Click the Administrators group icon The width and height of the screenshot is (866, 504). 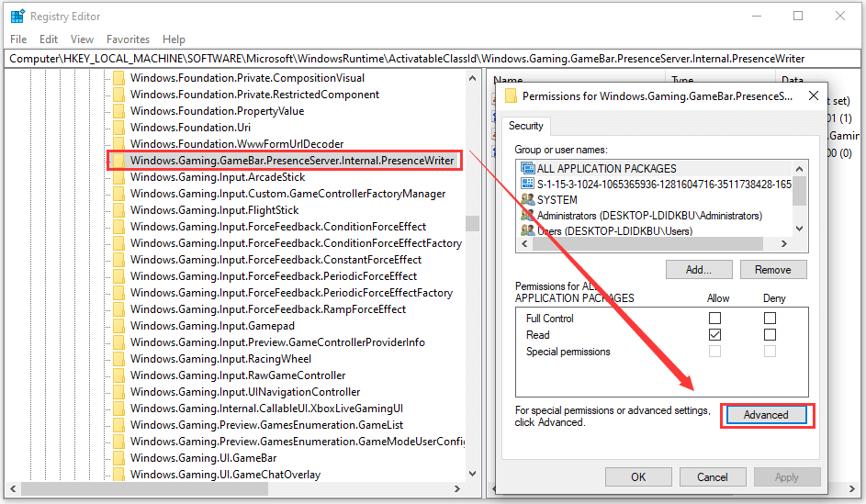pyautogui.click(x=527, y=216)
